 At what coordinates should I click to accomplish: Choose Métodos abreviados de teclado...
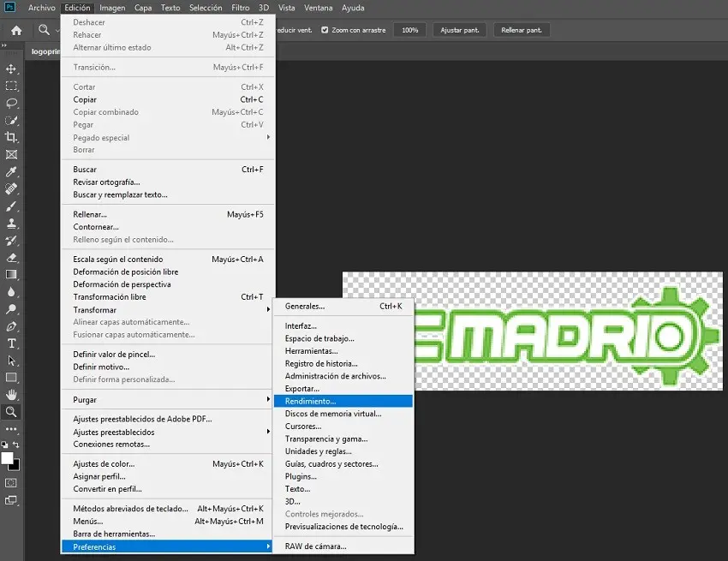point(167,509)
